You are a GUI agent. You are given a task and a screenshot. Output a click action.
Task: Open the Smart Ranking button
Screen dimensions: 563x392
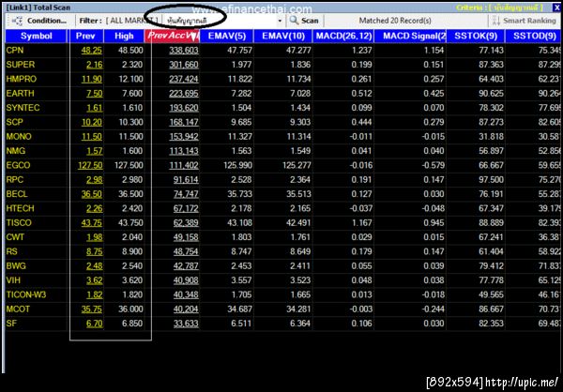(x=525, y=21)
